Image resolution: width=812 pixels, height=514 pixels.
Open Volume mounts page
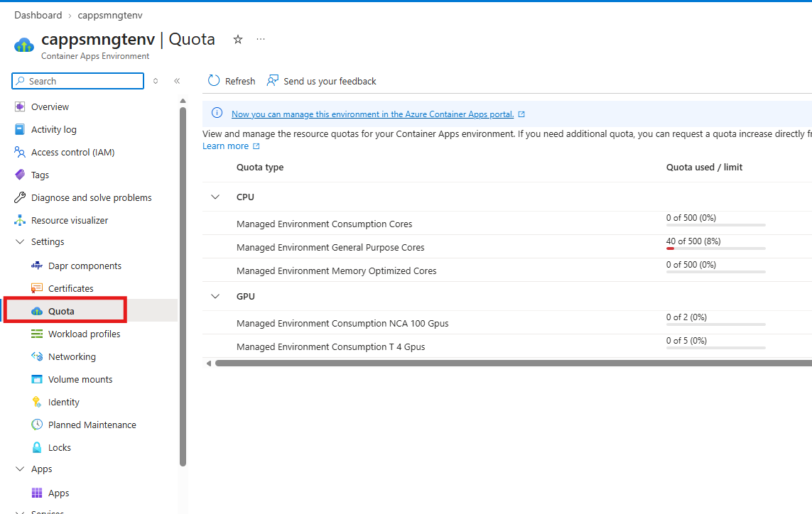point(80,379)
